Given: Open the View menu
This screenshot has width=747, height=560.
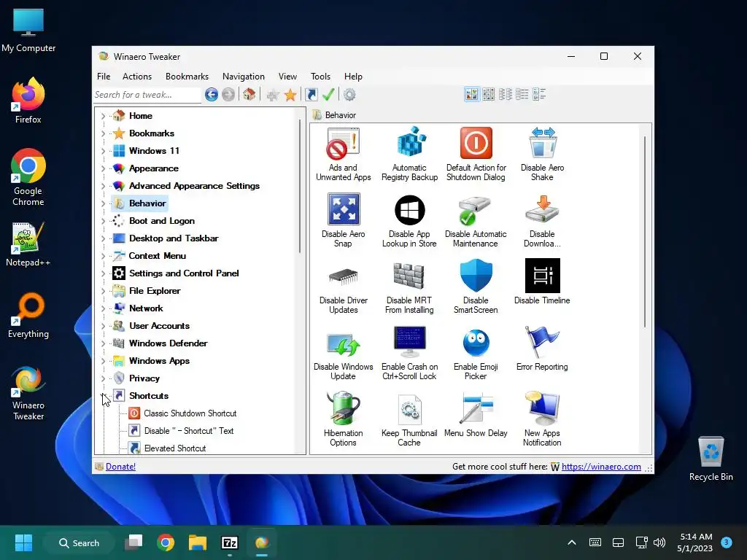Looking at the screenshot, I should (x=287, y=76).
